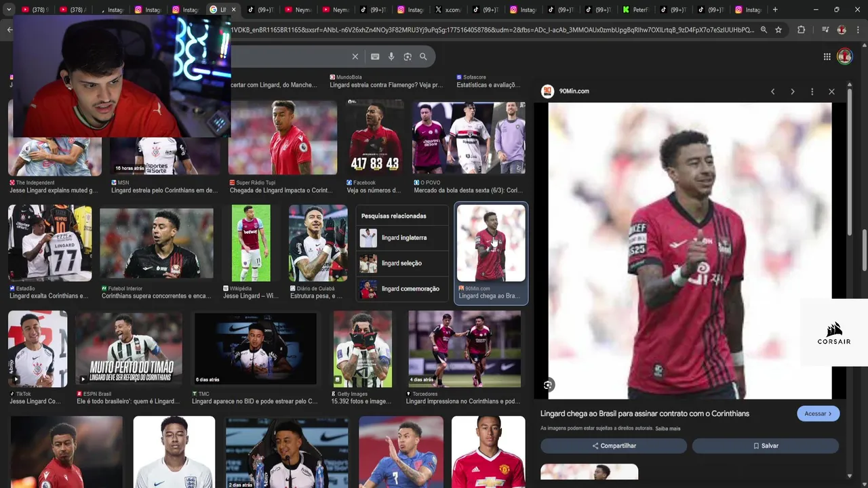
Task: Click 'The Independent' source label
Action: click(35, 182)
